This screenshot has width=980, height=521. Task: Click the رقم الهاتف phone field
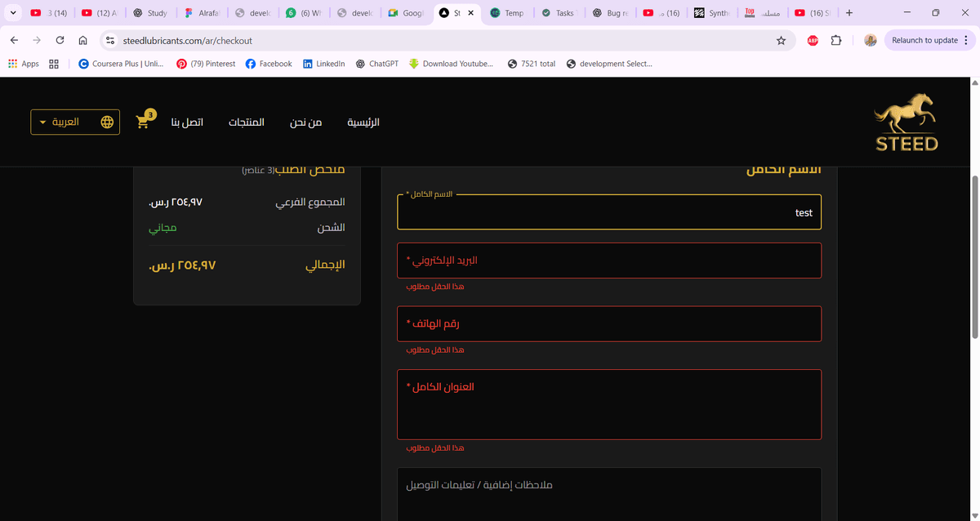[x=608, y=323]
